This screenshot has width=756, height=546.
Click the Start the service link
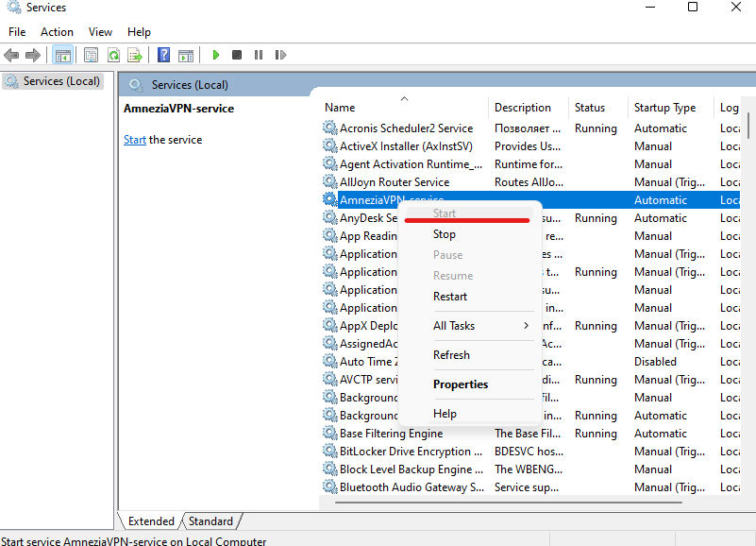point(134,140)
